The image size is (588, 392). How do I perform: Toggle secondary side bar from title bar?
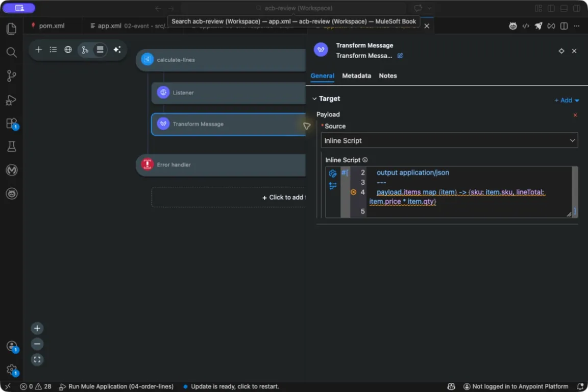pos(576,8)
